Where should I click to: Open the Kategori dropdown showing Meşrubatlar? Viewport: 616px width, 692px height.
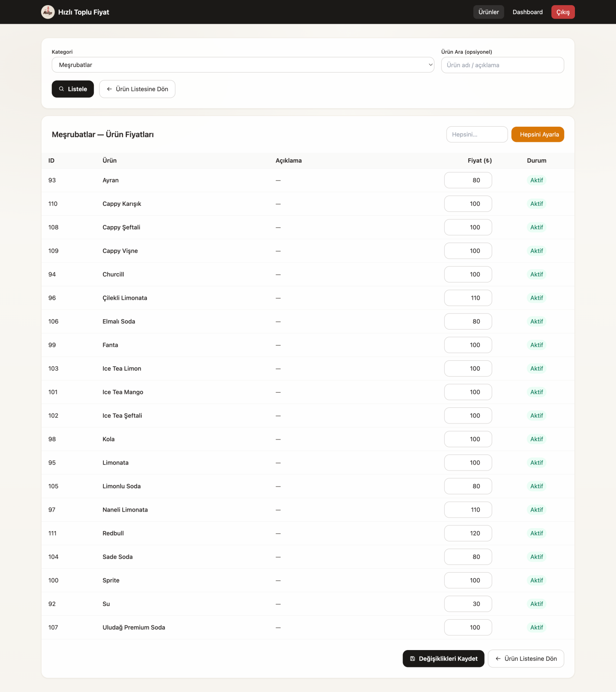click(243, 65)
